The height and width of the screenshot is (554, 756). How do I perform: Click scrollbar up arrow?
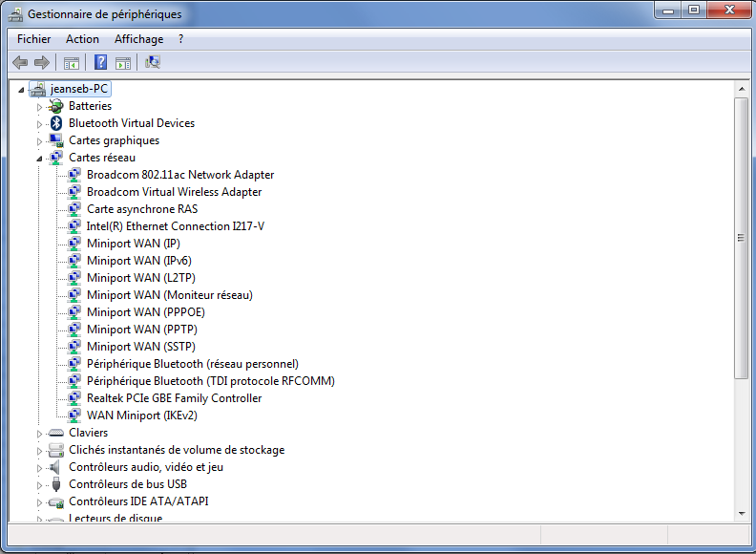[741, 89]
